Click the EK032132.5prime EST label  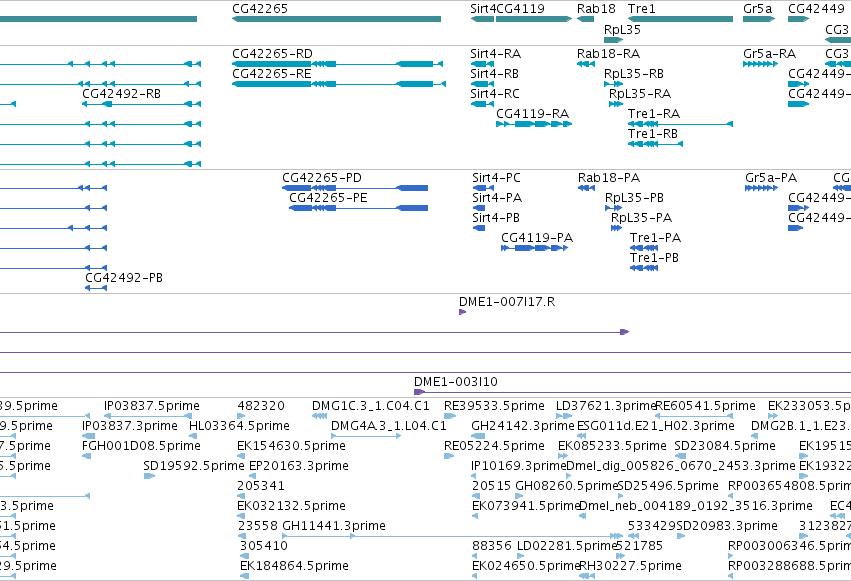point(291,506)
